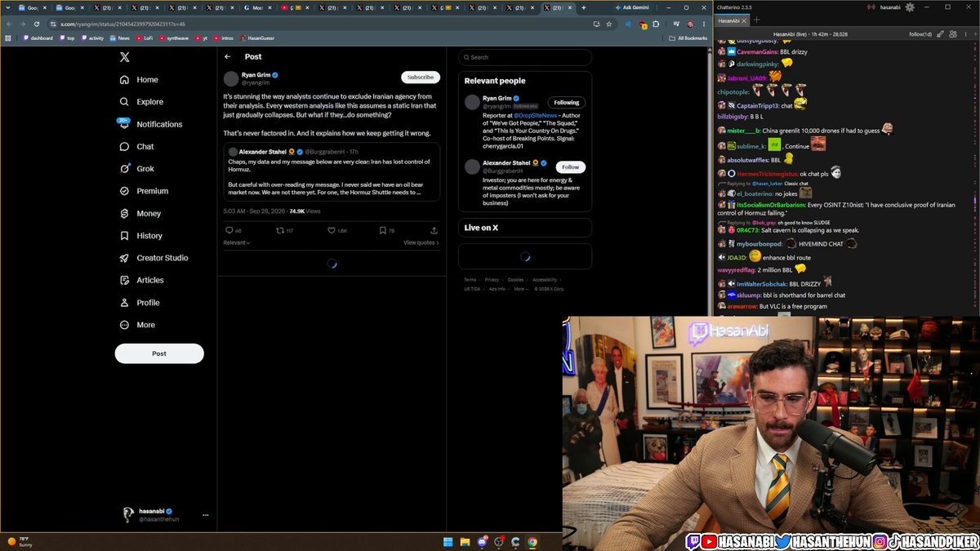Go back in Chrome
Image resolution: width=980 pixels, height=551 pixels.
coord(8,24)
